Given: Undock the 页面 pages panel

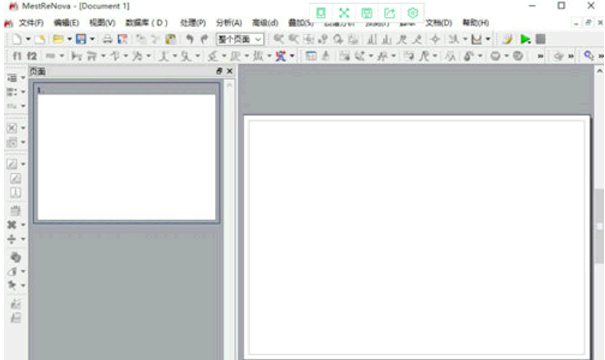Looking at the screenshot, I should [x=219, y=71].
